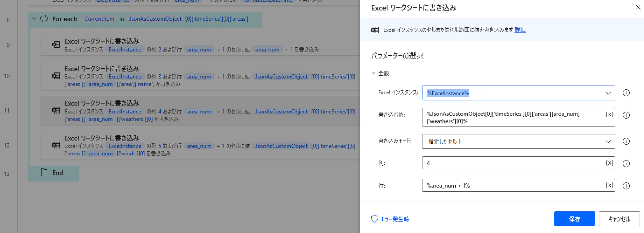Viewport: 644px width, 233px height.
Task: Click the info icon beside 行 field
Action: tap(626, 186)
